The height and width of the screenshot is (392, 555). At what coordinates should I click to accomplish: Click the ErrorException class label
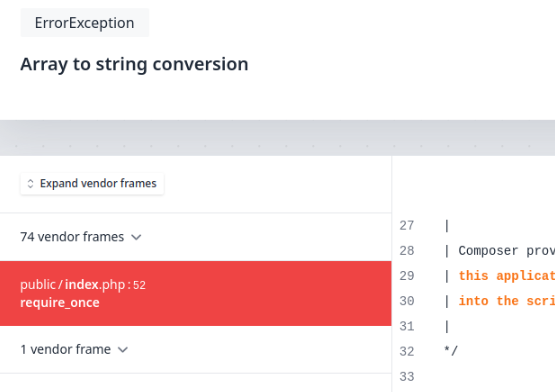click(x=85, y=23)
